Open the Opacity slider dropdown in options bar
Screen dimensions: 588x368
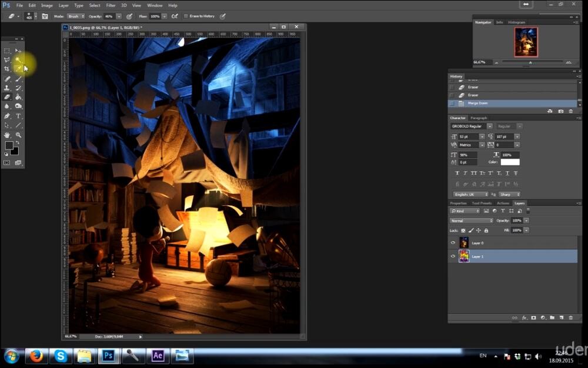pos(119,16)
